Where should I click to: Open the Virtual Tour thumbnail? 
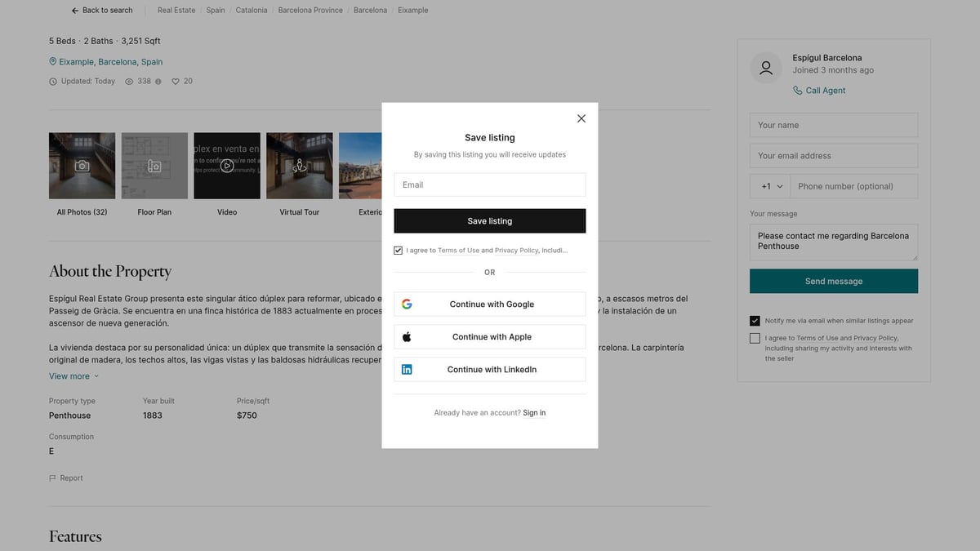300,166
